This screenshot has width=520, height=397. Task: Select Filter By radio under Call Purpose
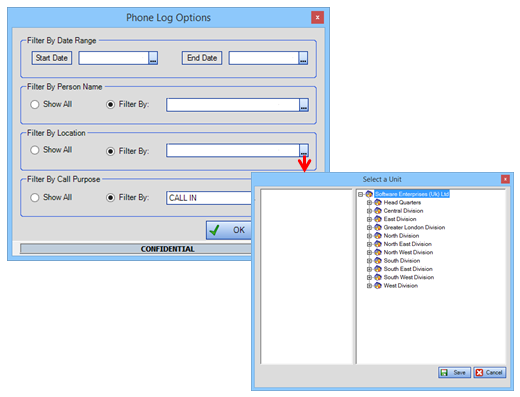(x=110, y=197)
